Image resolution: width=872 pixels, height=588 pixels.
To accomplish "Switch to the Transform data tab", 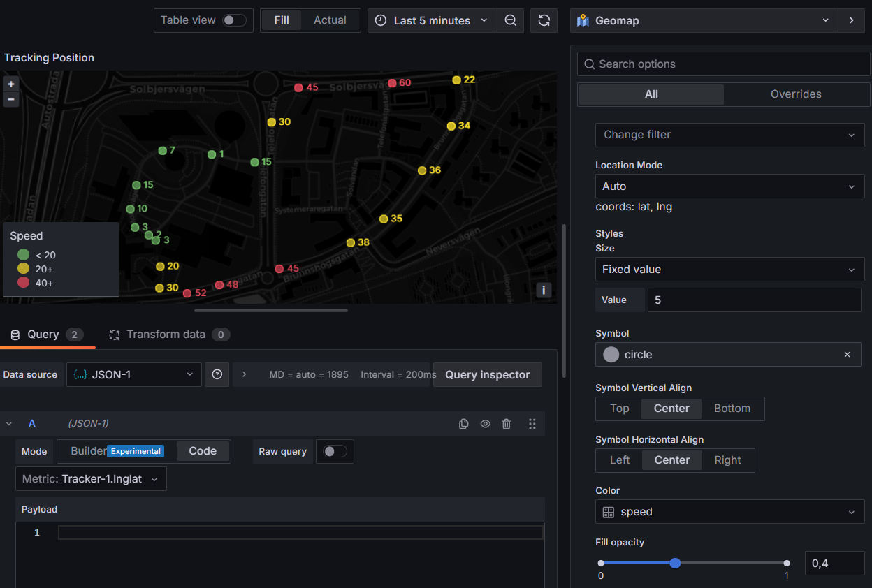I will pos(166,335).
